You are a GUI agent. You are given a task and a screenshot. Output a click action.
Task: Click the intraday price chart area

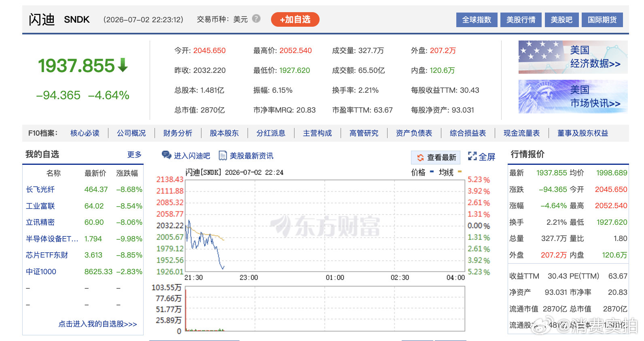pyautogui.click(x=325, y=226)
